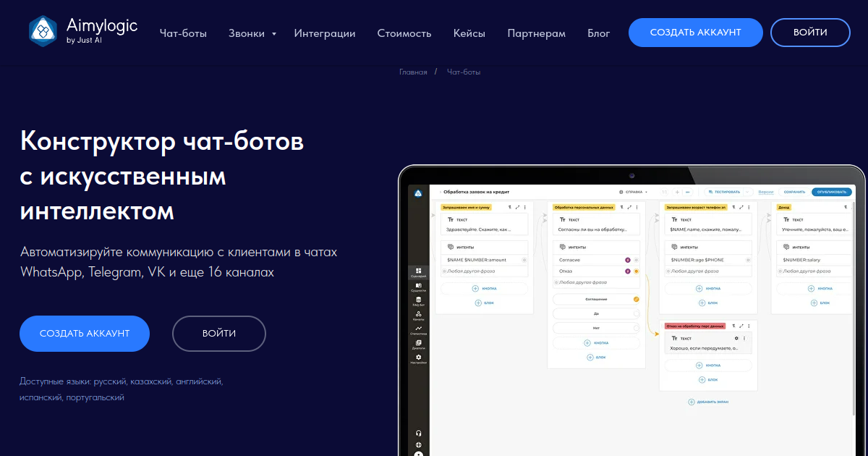Open kebab menu of Запрашиваем имя и сумму

524,207
